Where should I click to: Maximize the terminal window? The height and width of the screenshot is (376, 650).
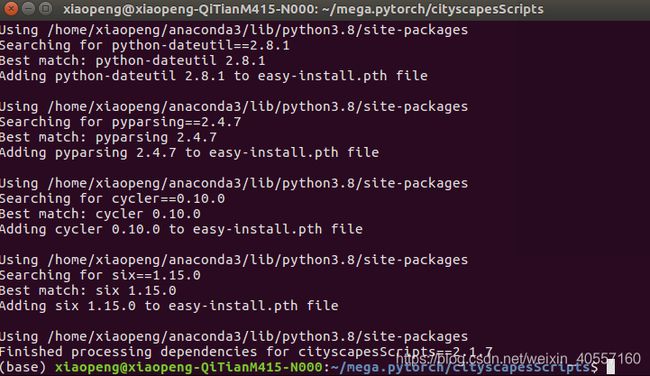46,8
